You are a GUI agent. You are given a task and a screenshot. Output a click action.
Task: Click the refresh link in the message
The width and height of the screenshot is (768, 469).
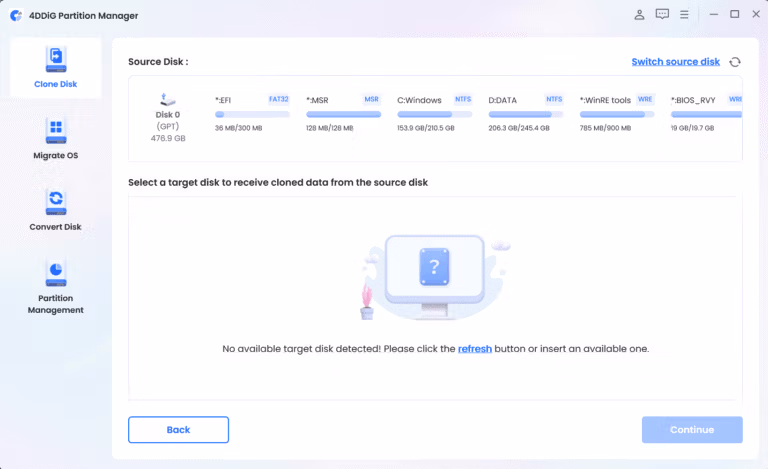coord(475,349)
